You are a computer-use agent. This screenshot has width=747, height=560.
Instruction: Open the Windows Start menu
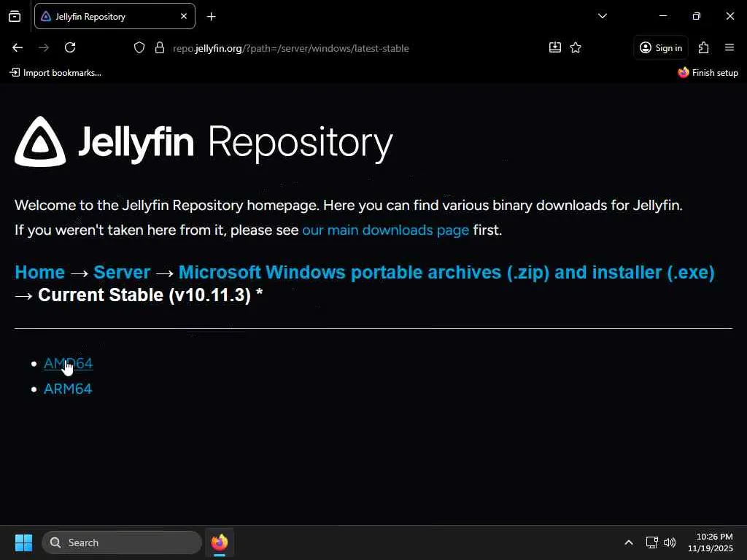pos(23,542)
